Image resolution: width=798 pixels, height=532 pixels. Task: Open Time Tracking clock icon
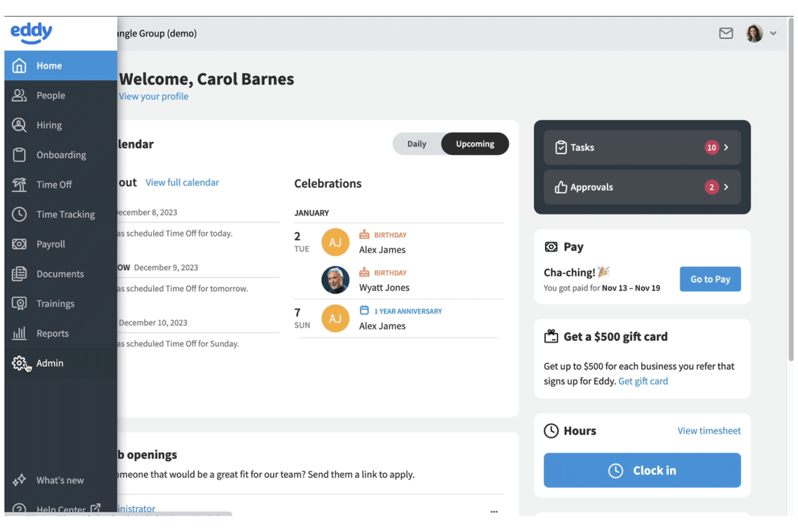(19, 214)
